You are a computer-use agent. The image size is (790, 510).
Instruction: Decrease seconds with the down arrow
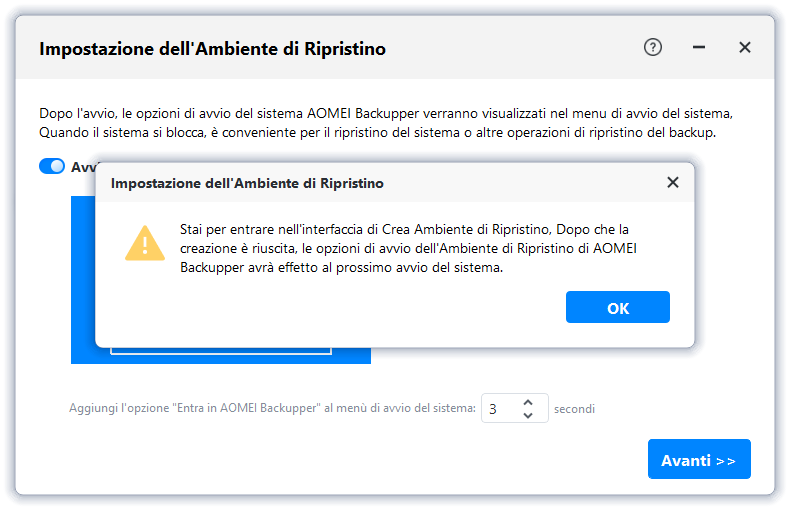pos(529,415)
